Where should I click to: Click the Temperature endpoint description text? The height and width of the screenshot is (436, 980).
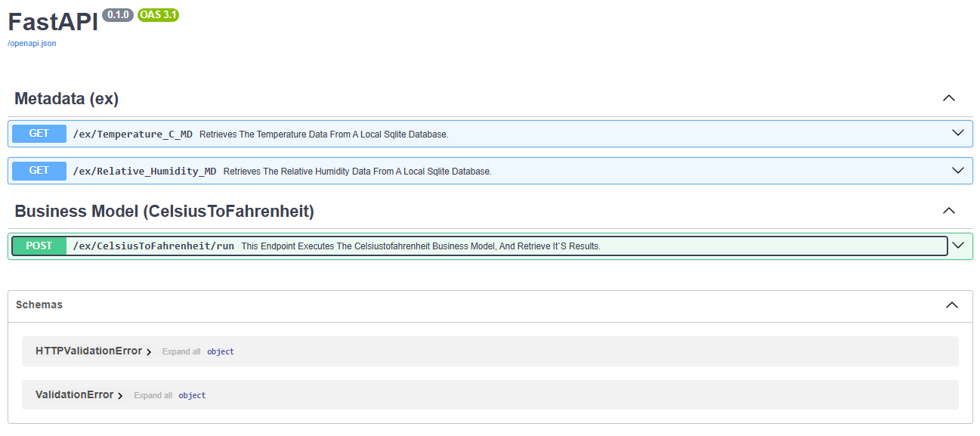coord(324,135)
